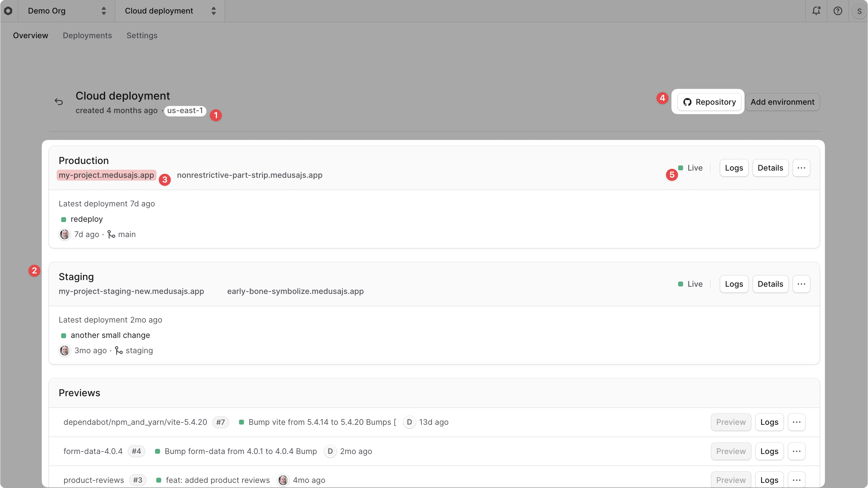868x488 pixels.
Task: Click the branch icon next to staging
Action: (119, 350)
